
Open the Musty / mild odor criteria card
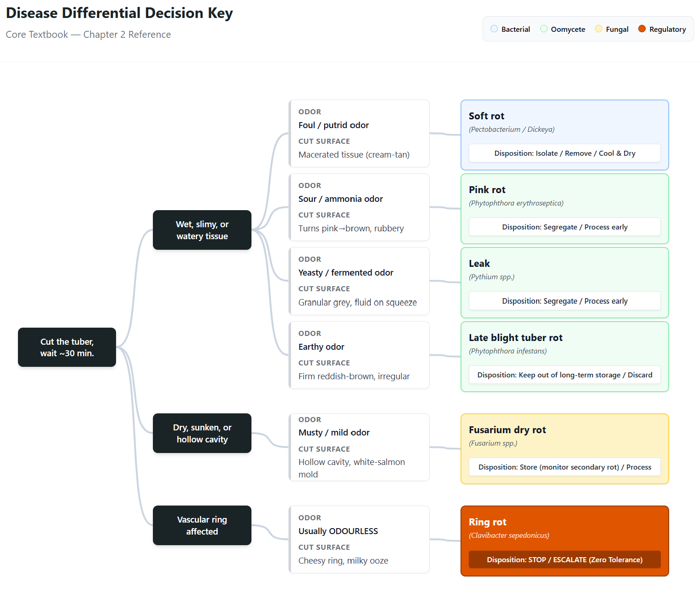(359, 447)
